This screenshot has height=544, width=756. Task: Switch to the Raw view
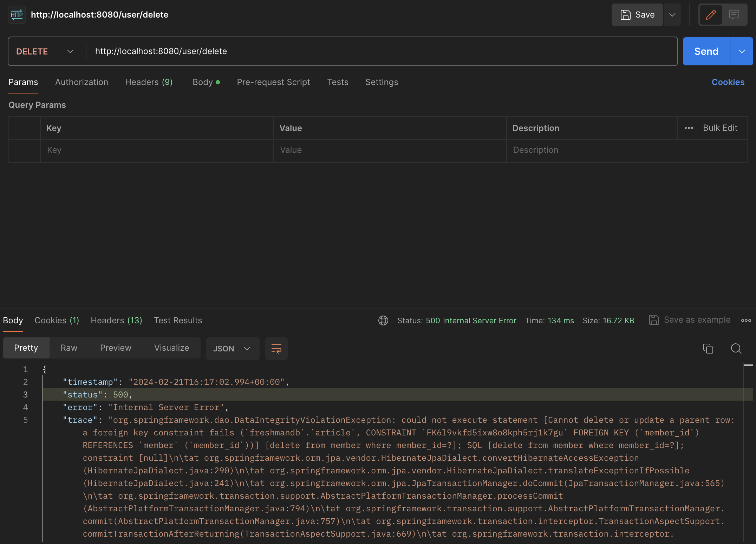pyautogui.click(x=69, y=348)
